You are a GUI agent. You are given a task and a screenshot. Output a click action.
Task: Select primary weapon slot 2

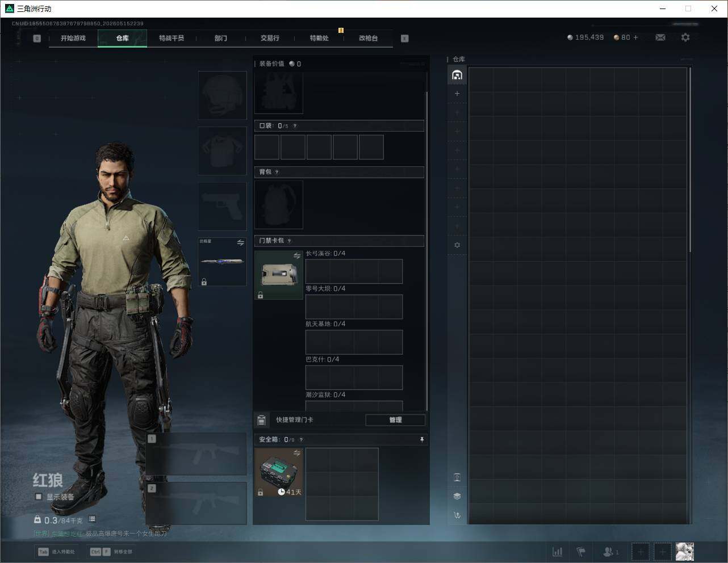(x=196, y=503)
